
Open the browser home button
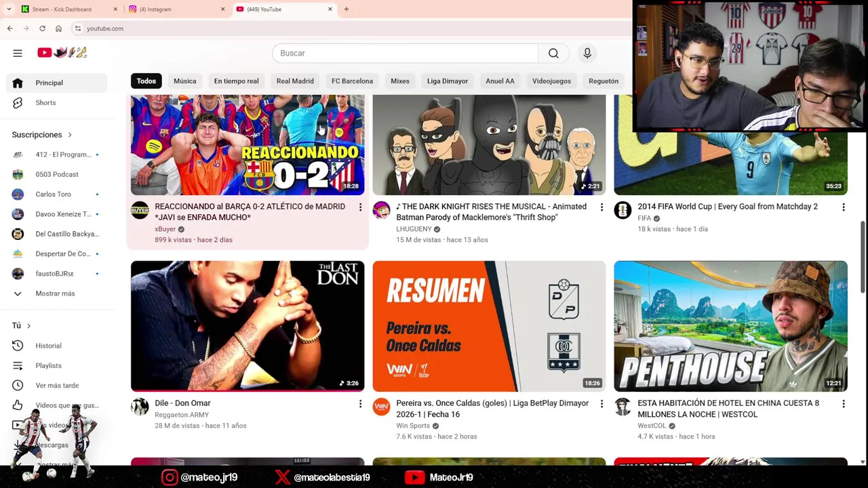tap(58, 28)
